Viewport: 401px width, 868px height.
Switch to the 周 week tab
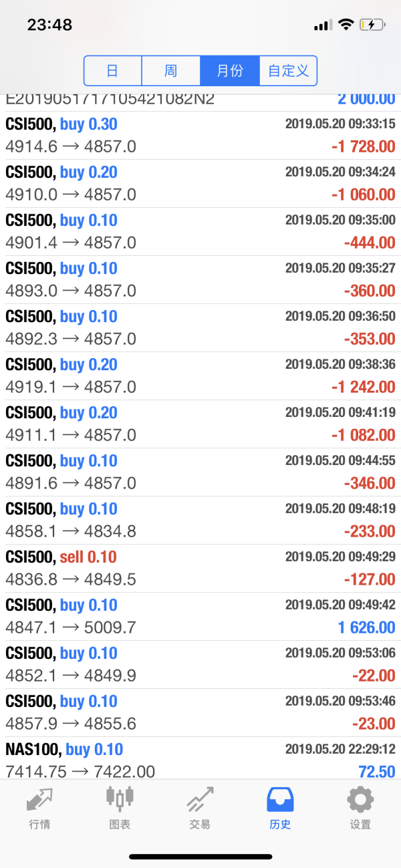tap(171, 71)
